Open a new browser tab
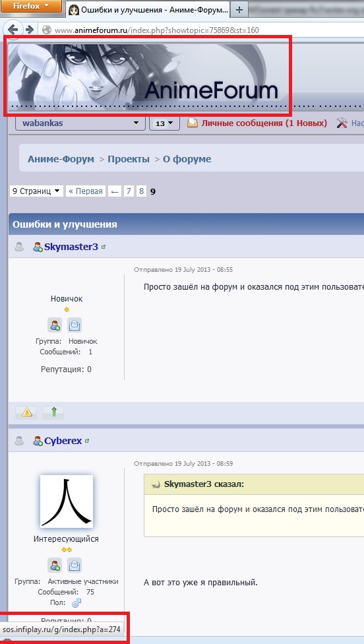The width and height of the screenshot is (364, 644). point(241,10)
